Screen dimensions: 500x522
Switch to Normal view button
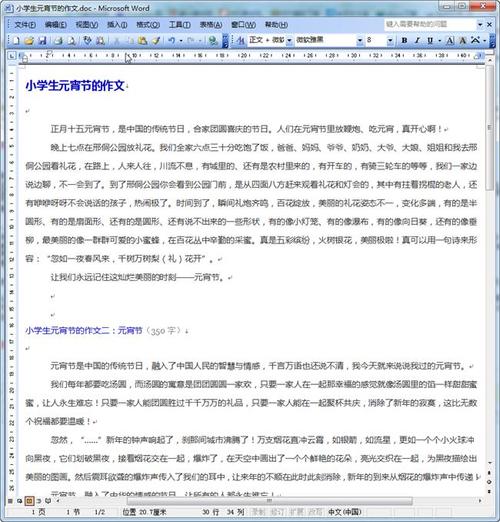pos(10,501)
